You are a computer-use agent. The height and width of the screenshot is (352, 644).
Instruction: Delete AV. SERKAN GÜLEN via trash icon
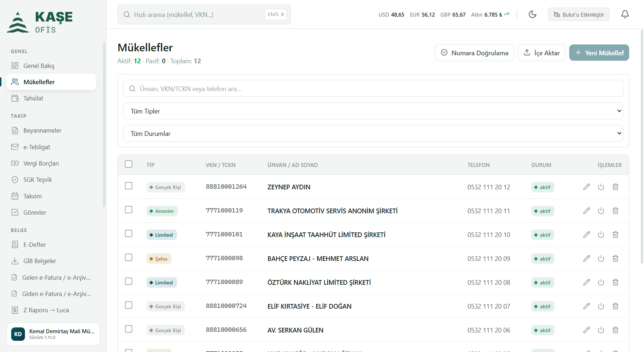pos(615,330)
